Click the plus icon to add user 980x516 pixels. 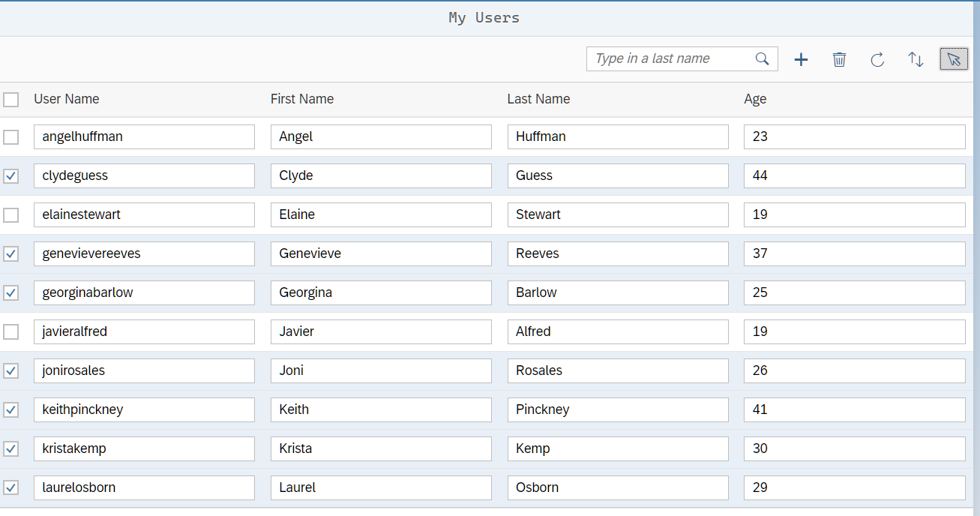(x=801, y=59)
